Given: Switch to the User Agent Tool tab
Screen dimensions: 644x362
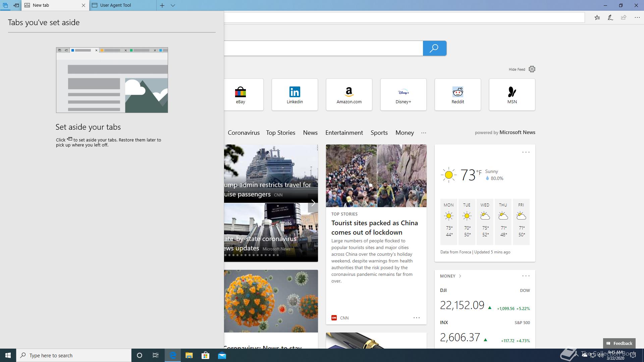Looking at the screenshot, I should coord(123,5).
